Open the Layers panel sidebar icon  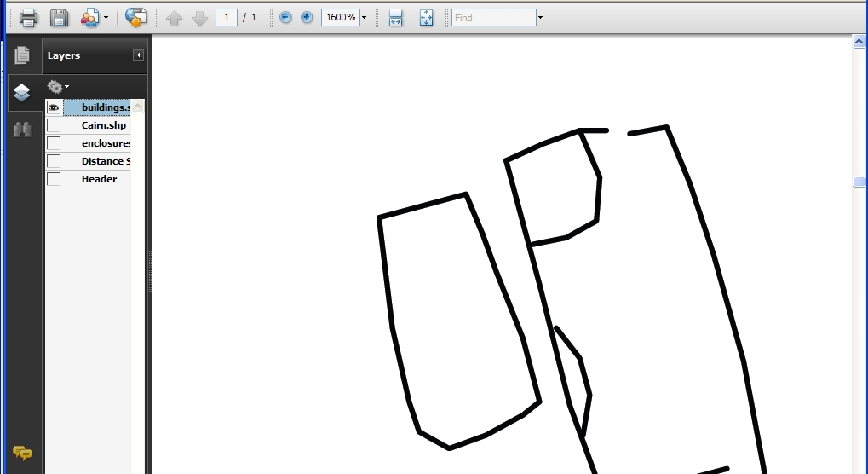click(21, 92)
